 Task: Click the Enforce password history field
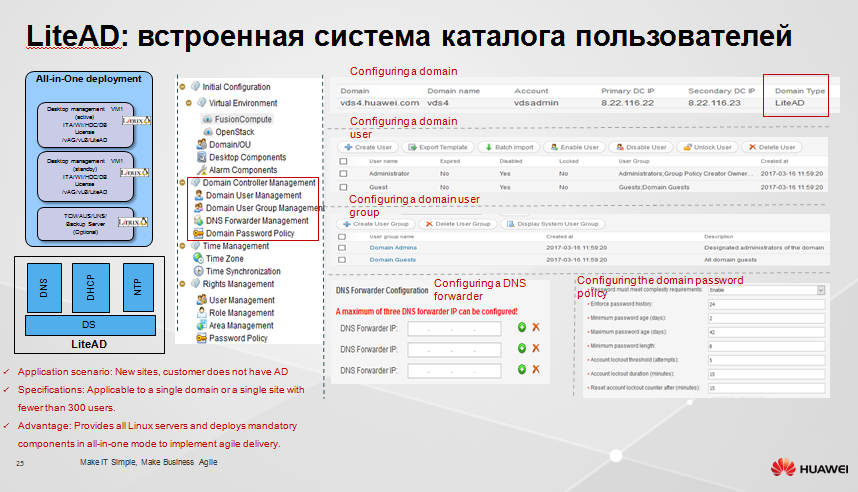[x=766, y=304]
